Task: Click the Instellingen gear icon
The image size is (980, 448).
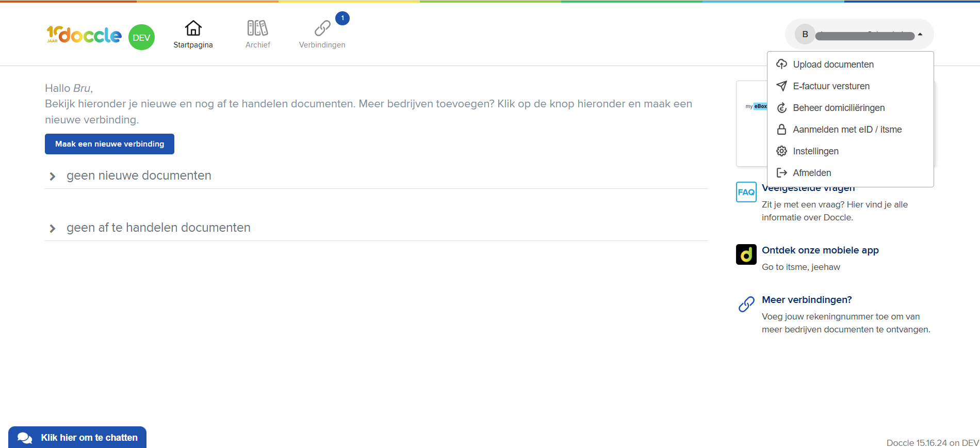Action: [x=782, y=151]
